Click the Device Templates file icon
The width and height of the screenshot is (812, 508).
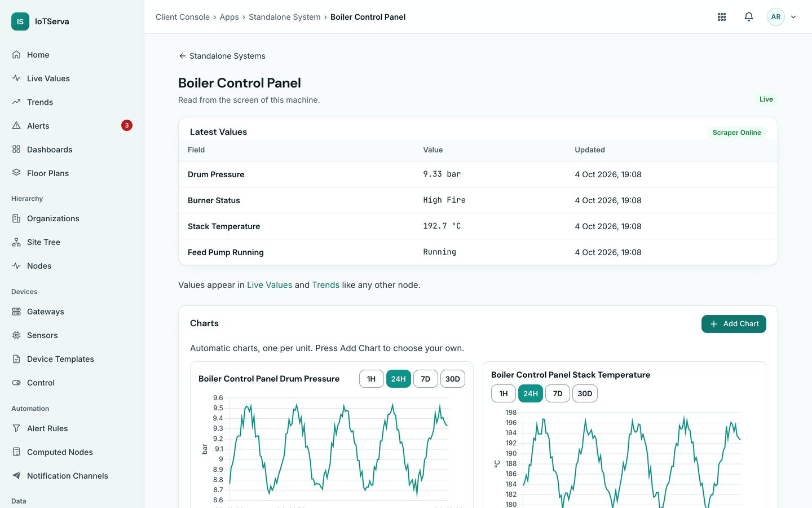point(16,359)
